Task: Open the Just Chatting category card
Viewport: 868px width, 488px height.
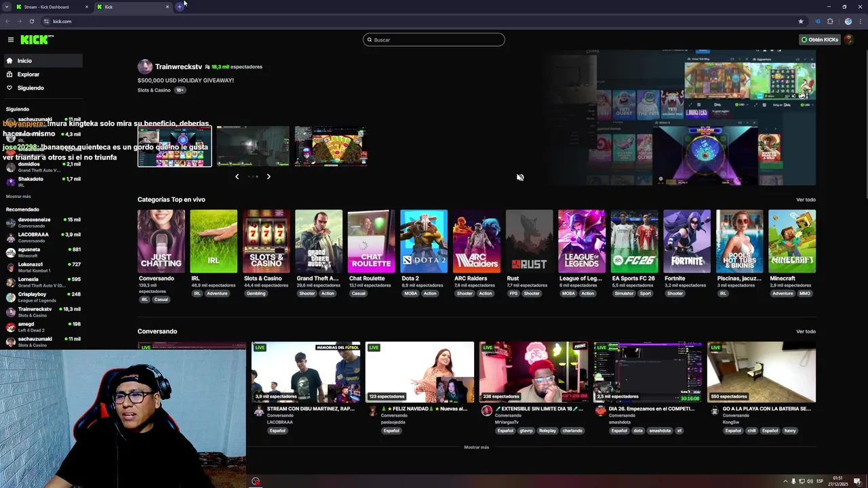Action: (161, 241)
